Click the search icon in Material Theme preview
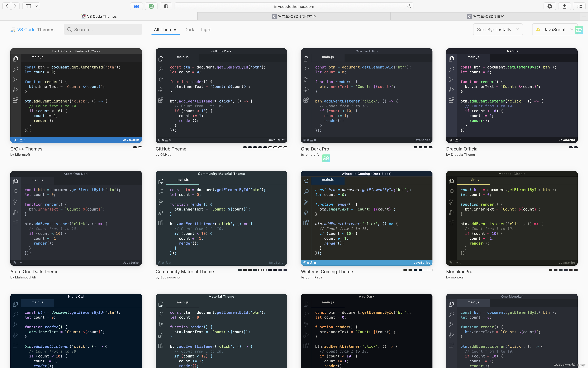 (x=161, y=314)
